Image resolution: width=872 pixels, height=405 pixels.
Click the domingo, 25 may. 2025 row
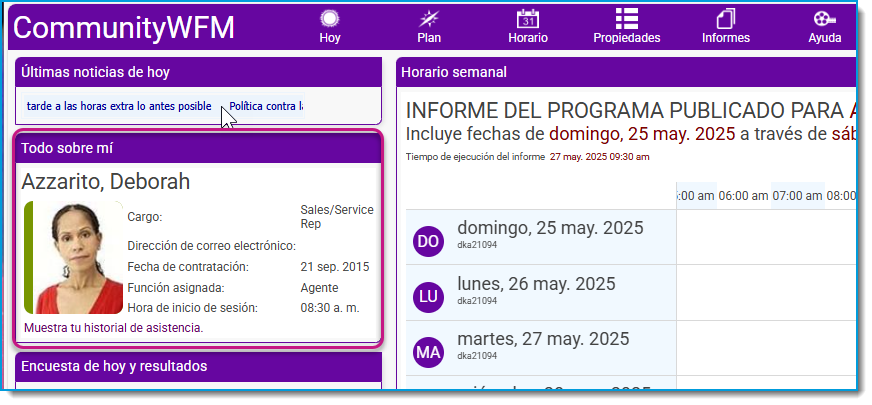[631, 238]
